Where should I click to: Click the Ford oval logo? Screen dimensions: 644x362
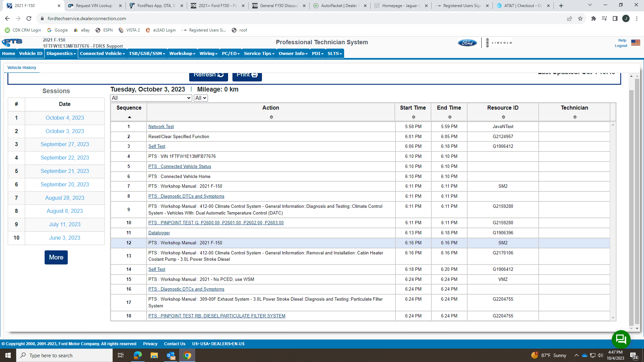pos(467,43)
